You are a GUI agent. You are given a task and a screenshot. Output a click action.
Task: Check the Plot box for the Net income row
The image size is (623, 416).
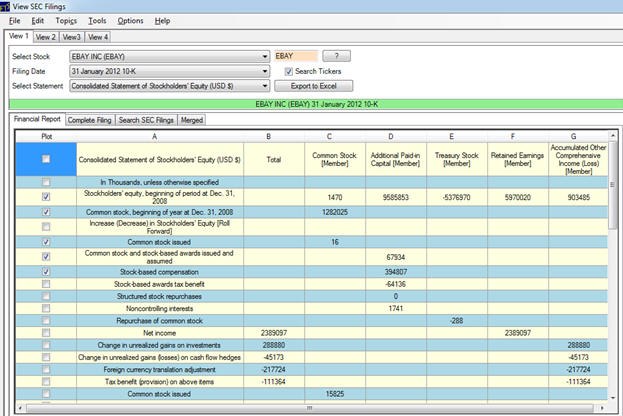46,330
